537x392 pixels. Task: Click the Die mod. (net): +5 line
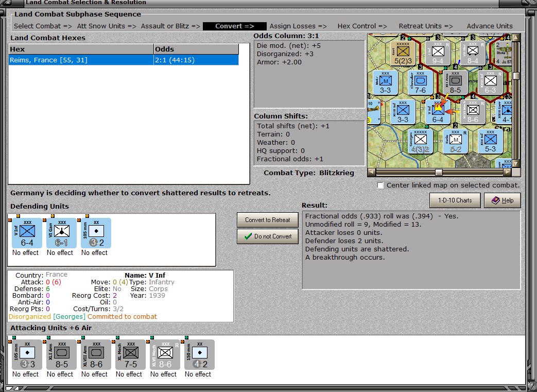pos(289,45)
